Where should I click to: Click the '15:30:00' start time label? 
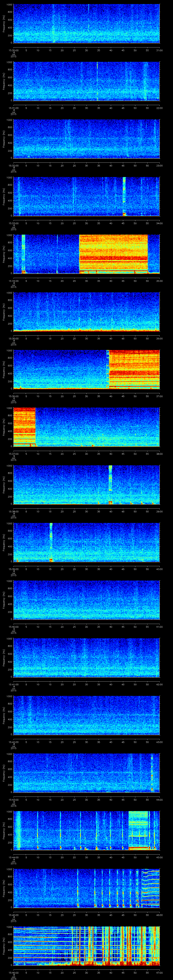(14, 50)
